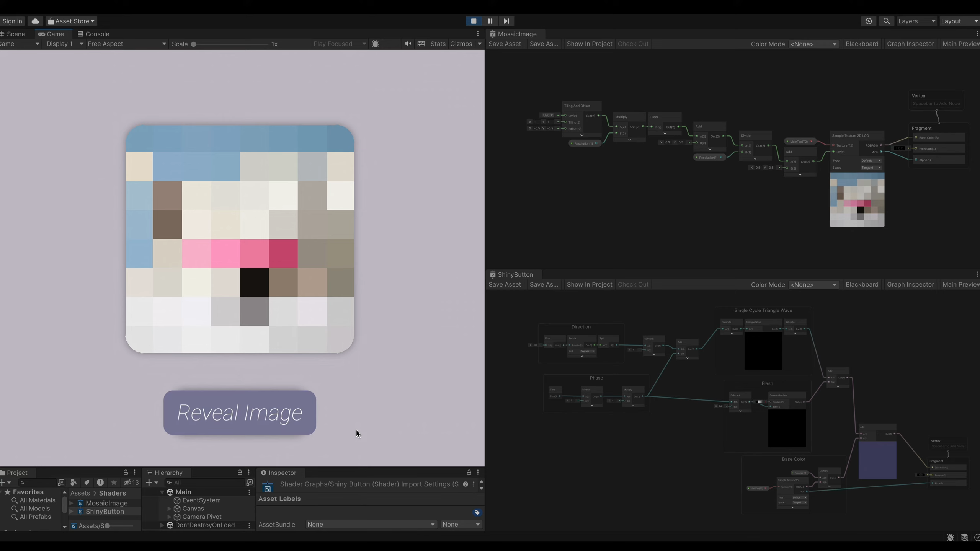Click the Step frame button
The width and height of the screenshot is (980, 551).
click(x=506, y=21)
